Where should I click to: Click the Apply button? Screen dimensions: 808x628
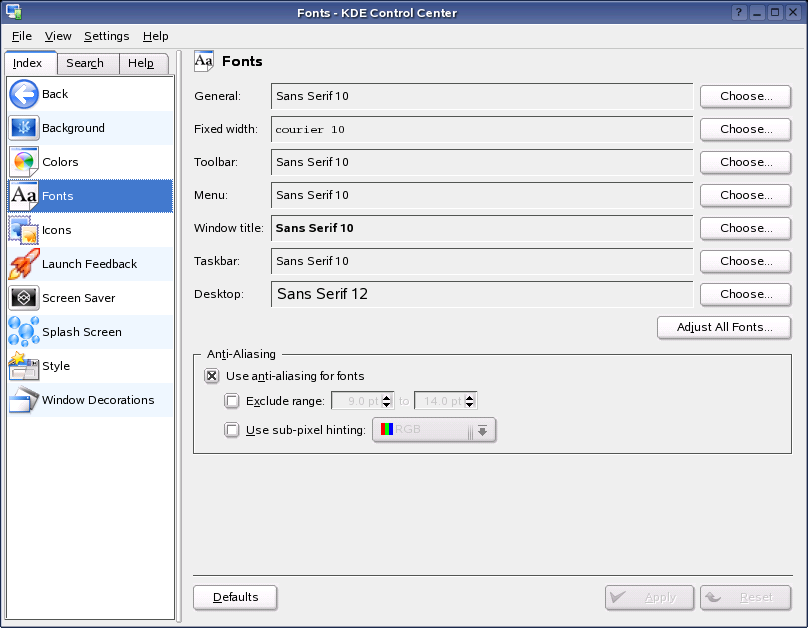click(x=649, y=597)
